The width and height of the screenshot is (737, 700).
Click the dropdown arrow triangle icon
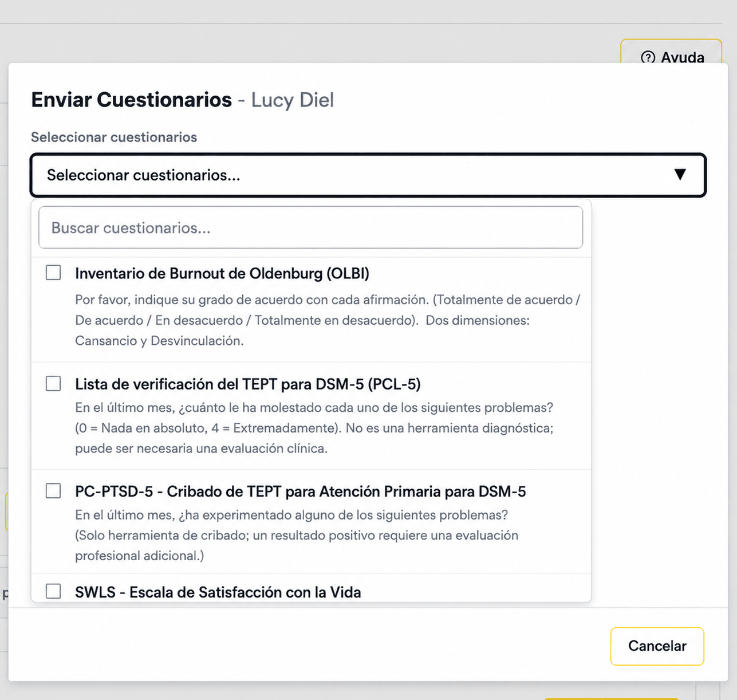(x=680, y=175)
